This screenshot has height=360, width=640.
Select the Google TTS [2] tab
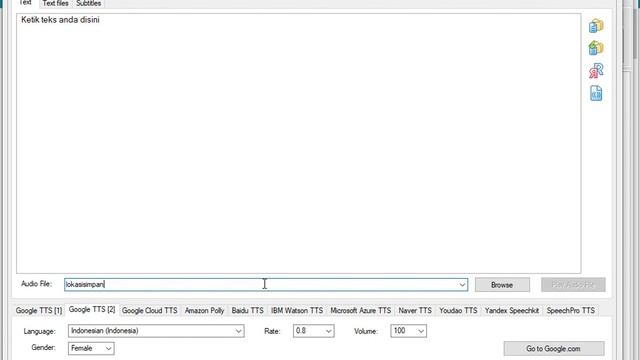[92, 310]
